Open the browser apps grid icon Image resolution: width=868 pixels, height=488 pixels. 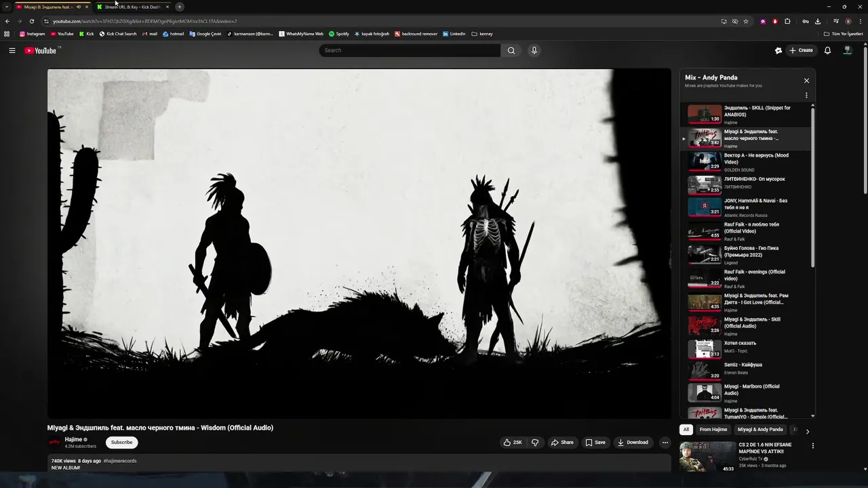7,34
